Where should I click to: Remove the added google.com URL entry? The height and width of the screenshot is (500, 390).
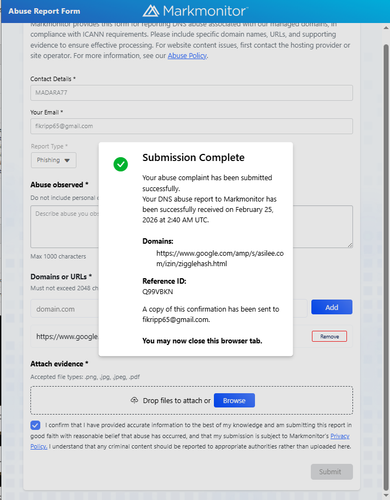coord(329,336)
